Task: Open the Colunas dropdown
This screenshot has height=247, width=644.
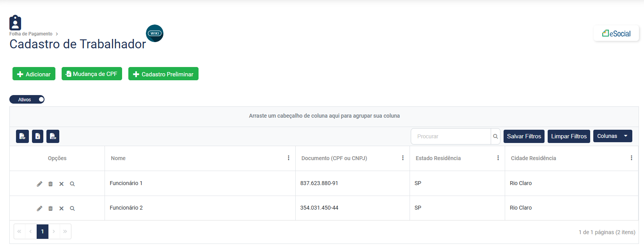Action: click(x=612, y=136)
